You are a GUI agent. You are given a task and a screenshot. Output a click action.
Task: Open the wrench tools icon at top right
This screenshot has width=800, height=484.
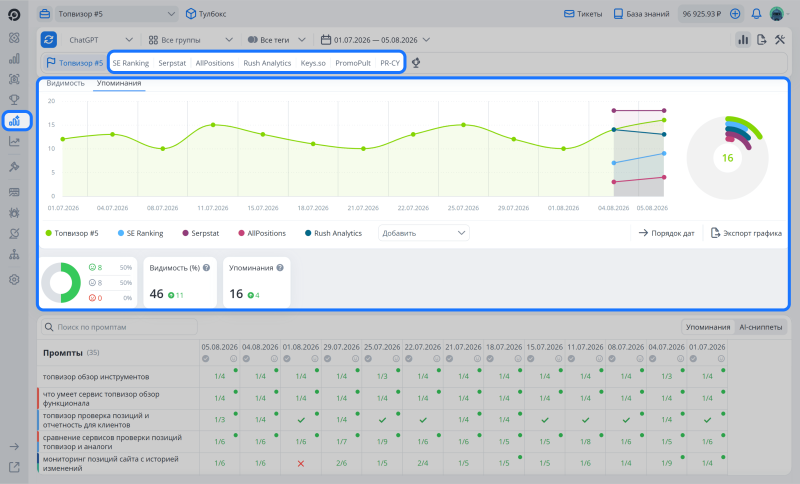click(x=780, y=40)
